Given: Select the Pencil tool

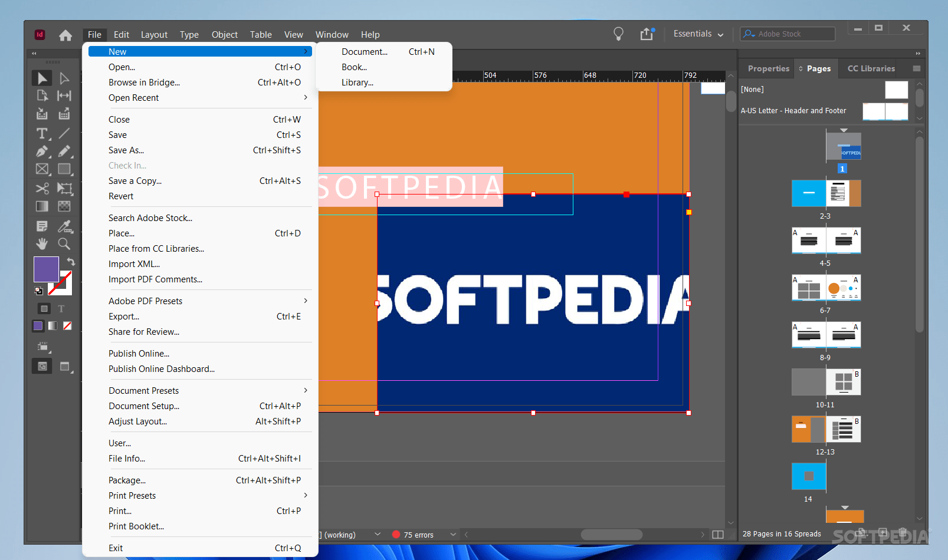Looking at the screenshot, I should point(64,151).
